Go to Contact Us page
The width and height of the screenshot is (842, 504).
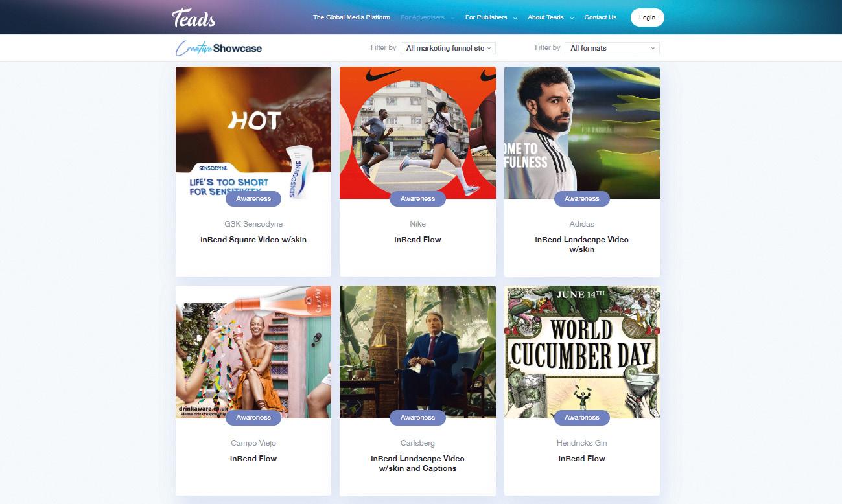tap(600, 17)
